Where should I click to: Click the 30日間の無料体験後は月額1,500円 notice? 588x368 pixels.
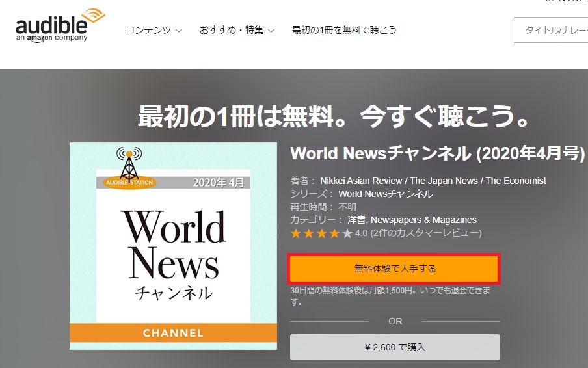coord(390,296)
